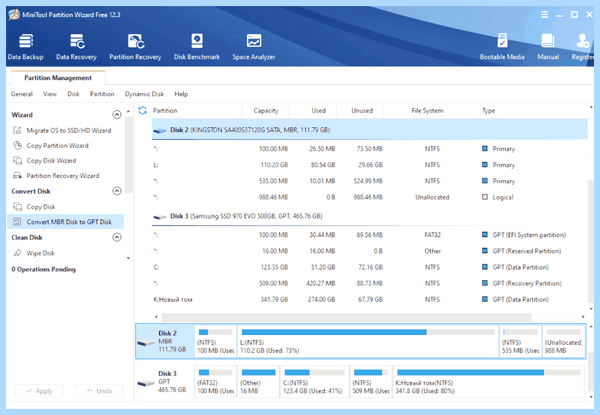Open the Help menu

[x=181, y=94]
